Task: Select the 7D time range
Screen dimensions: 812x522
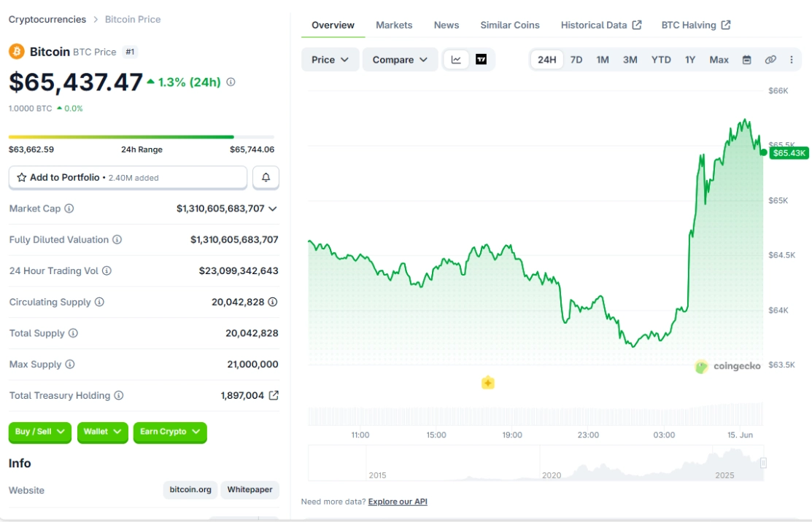Action: point(576,60)
